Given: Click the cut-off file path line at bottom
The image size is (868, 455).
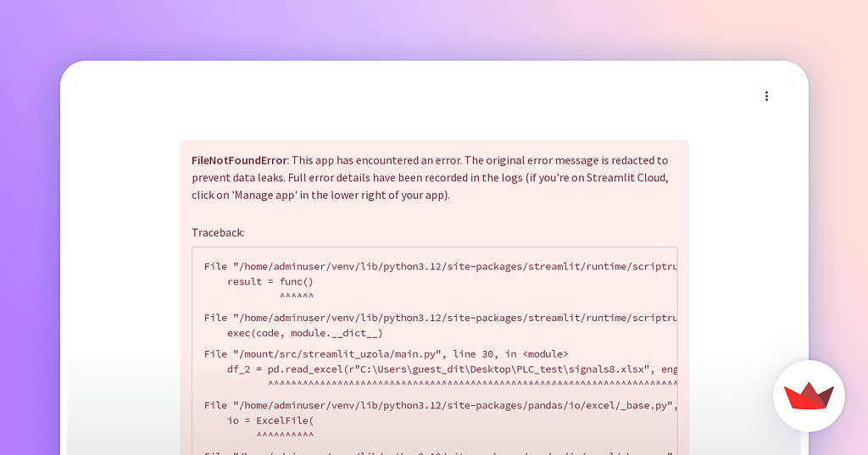Looking at the screenshot, I should tap(439, 452).
